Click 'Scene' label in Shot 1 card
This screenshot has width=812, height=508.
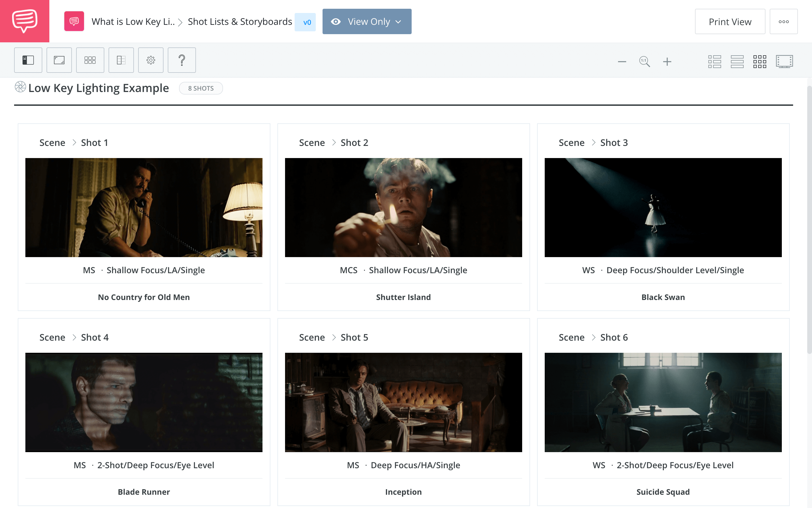[52, 143]
